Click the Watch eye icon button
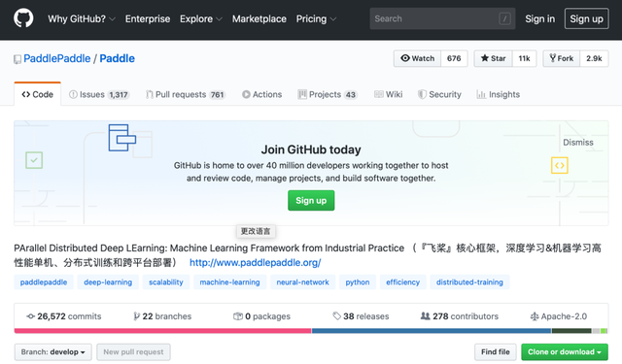Image resolution: width=622 pixels, height=364 pixels. [417, 58]
